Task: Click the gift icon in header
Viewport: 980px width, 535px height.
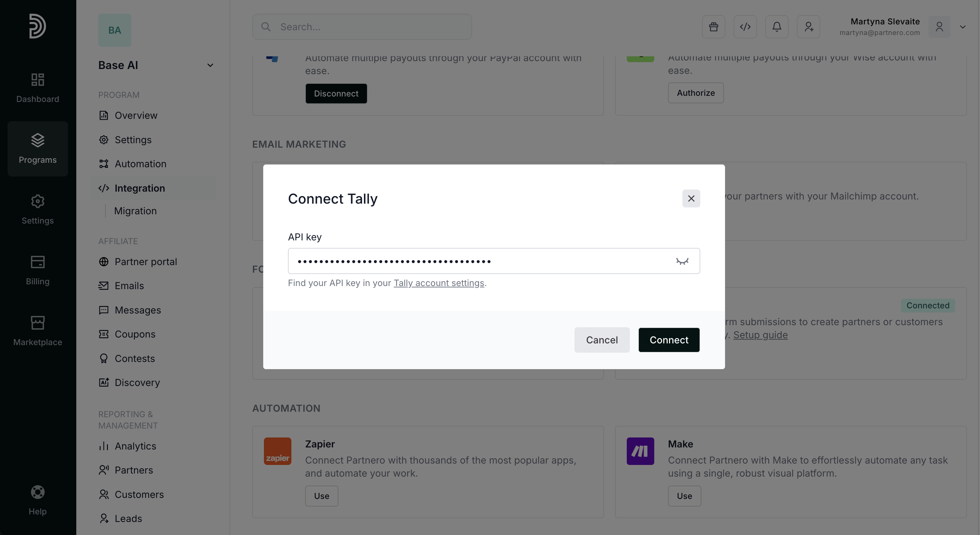Action: click(x=713, y=27)
